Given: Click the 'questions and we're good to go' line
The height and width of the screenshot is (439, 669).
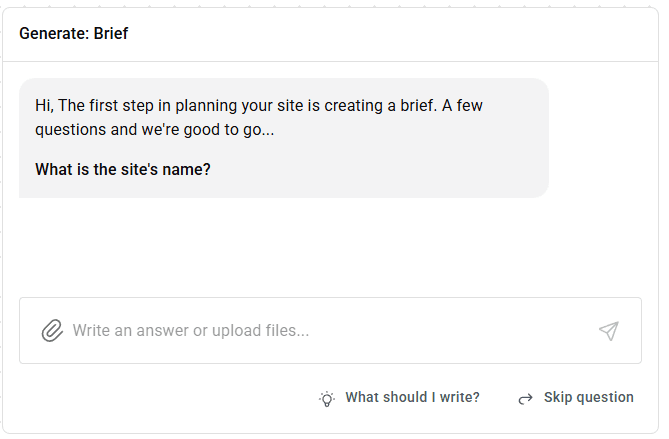Looking at the screenshot, I should pos(154,130).
